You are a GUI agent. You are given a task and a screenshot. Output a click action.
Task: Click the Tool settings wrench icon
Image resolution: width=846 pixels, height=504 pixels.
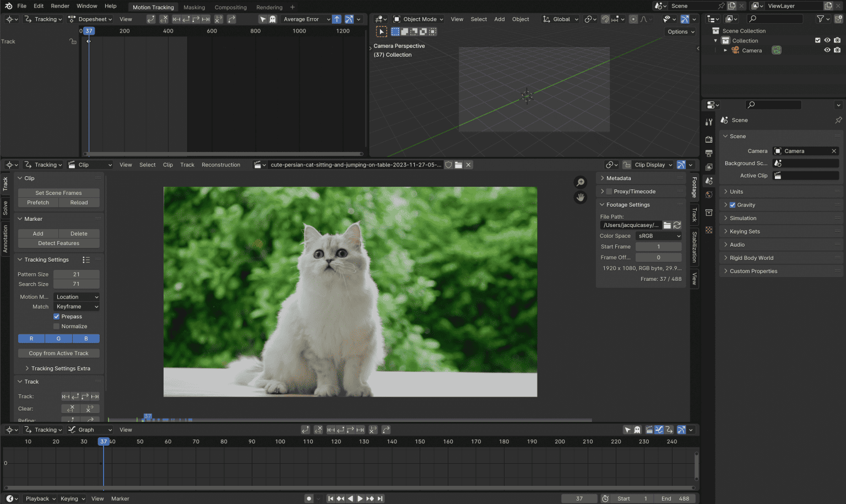click(709, 122)
